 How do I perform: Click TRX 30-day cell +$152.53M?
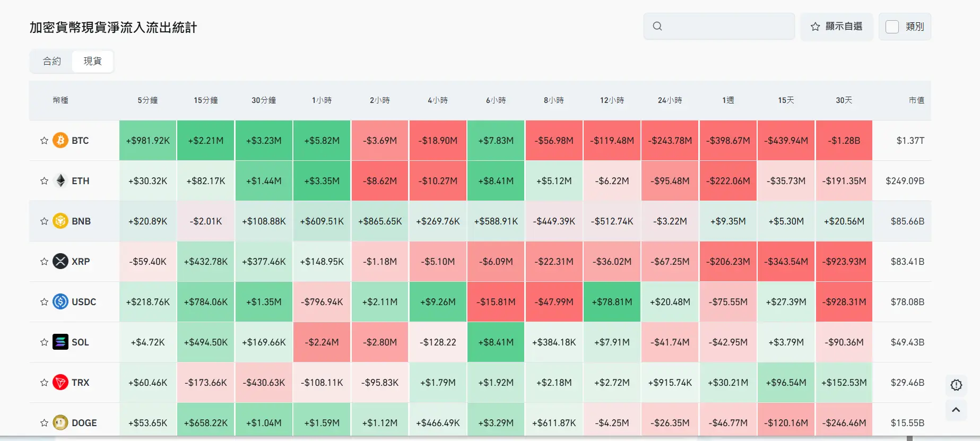(x=844, y=383)
